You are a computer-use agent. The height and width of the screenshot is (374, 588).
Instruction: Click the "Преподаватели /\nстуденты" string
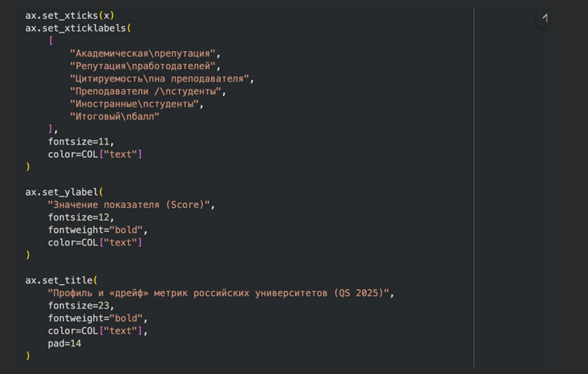[x=147, y=91]
